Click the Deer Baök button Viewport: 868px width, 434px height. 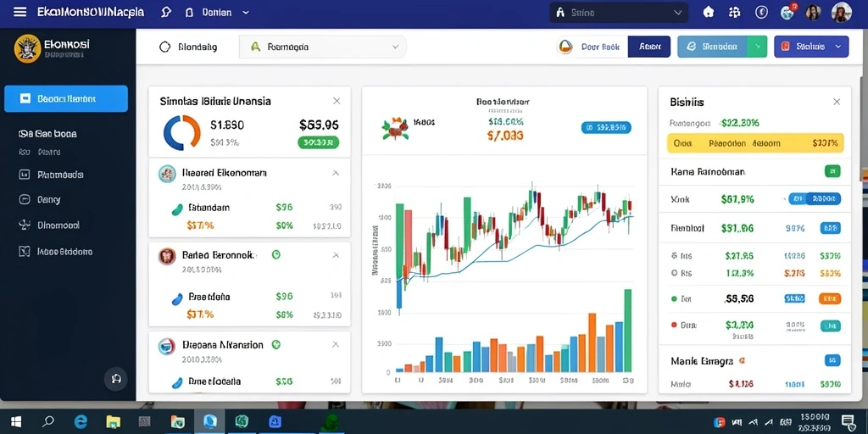pos(592,47)
